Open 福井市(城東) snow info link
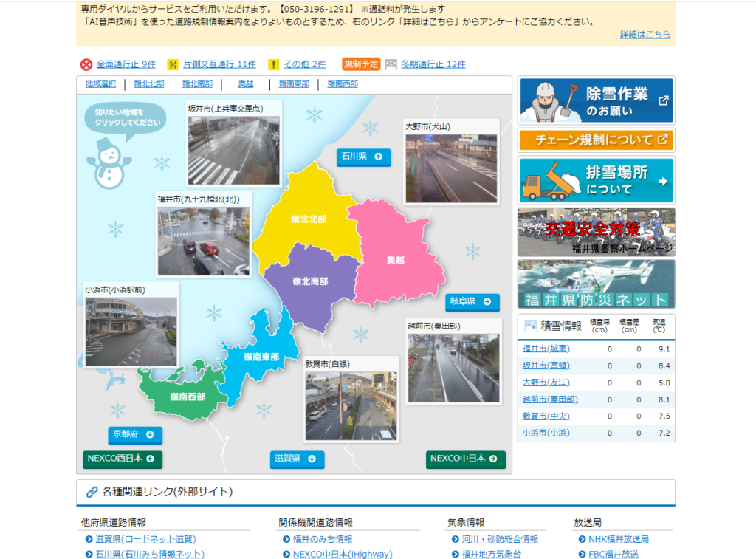The image size is (756, 559). [x=546, y=349]
